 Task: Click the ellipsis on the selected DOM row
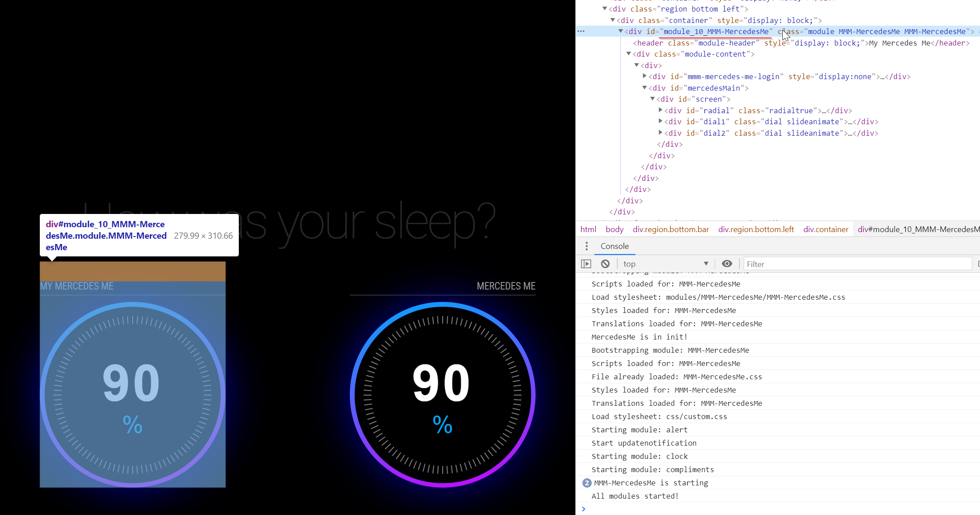581,31
